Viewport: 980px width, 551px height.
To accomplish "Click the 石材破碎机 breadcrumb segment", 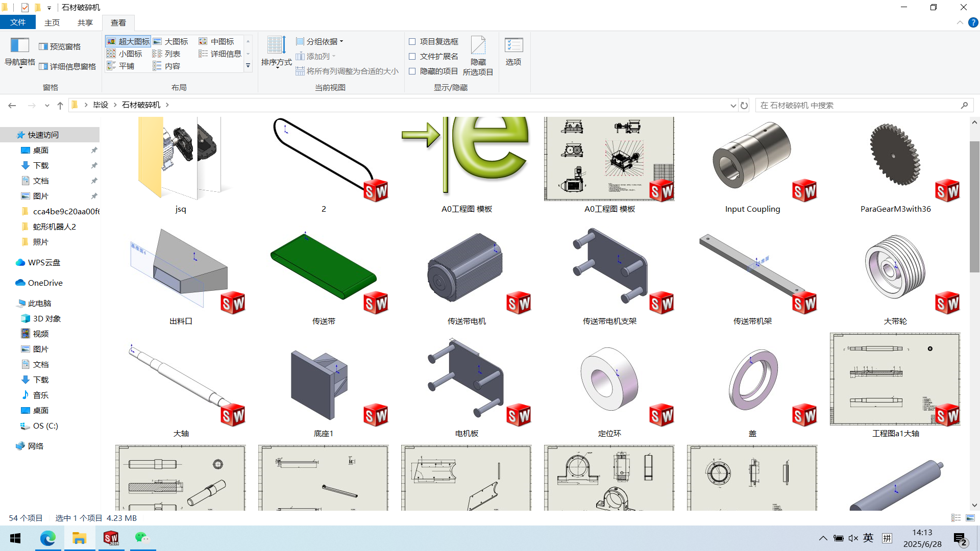I will [141, 105].
